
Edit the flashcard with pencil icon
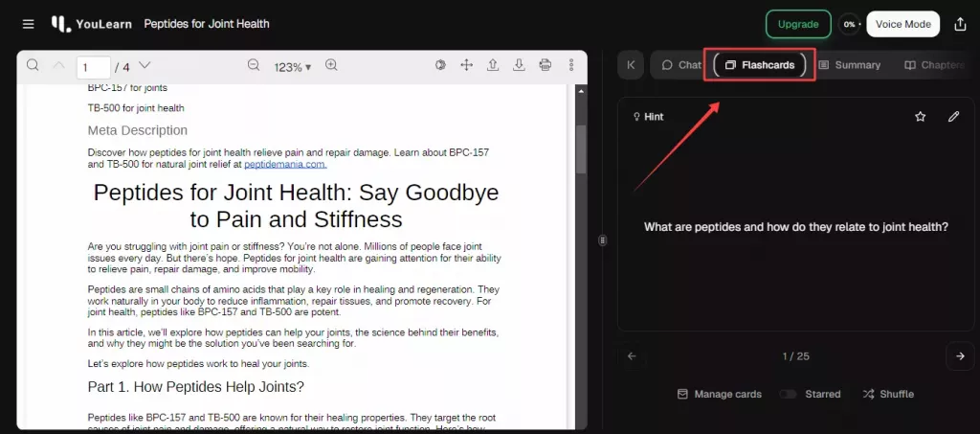click(x=953, y=116)
